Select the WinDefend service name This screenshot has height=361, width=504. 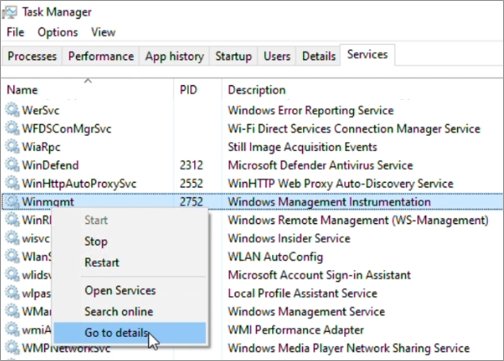(50, 165)
